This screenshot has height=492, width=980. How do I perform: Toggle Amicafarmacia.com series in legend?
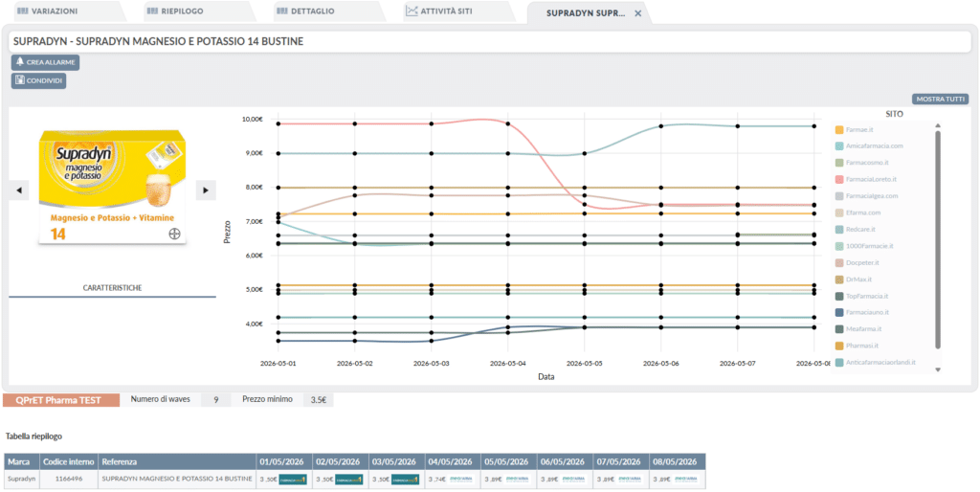[x=869, y=146]
